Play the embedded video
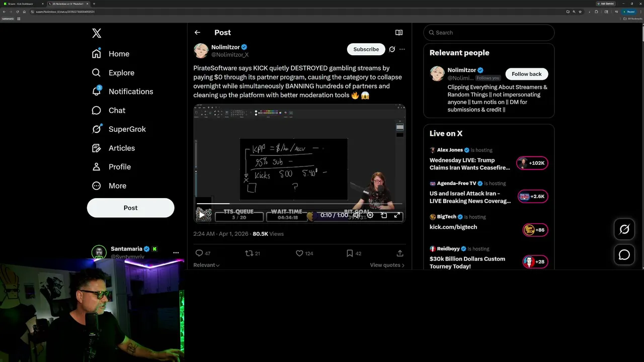Image resolution: width=644 pixels, height=362 pixels. (202, 215)
